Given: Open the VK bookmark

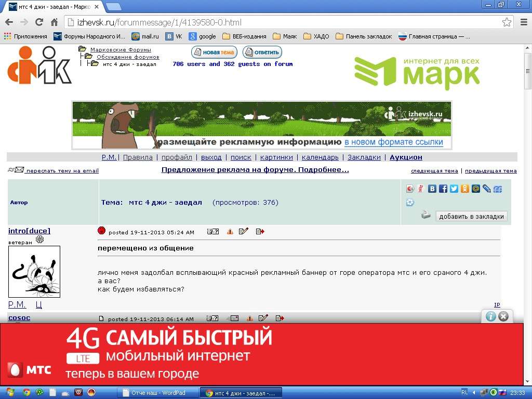Looking at the screenshot, I should (x=174, y=36).
